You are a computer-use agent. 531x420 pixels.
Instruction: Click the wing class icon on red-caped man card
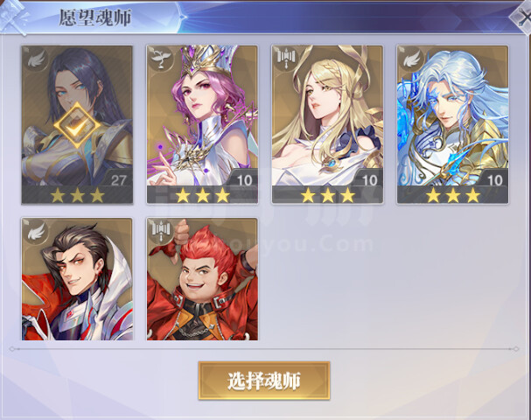click(36, 232)
